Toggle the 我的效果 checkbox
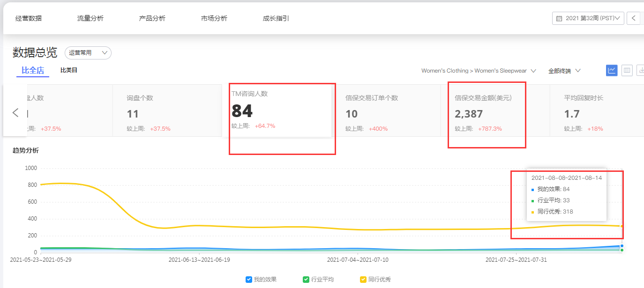 point(249,280)
